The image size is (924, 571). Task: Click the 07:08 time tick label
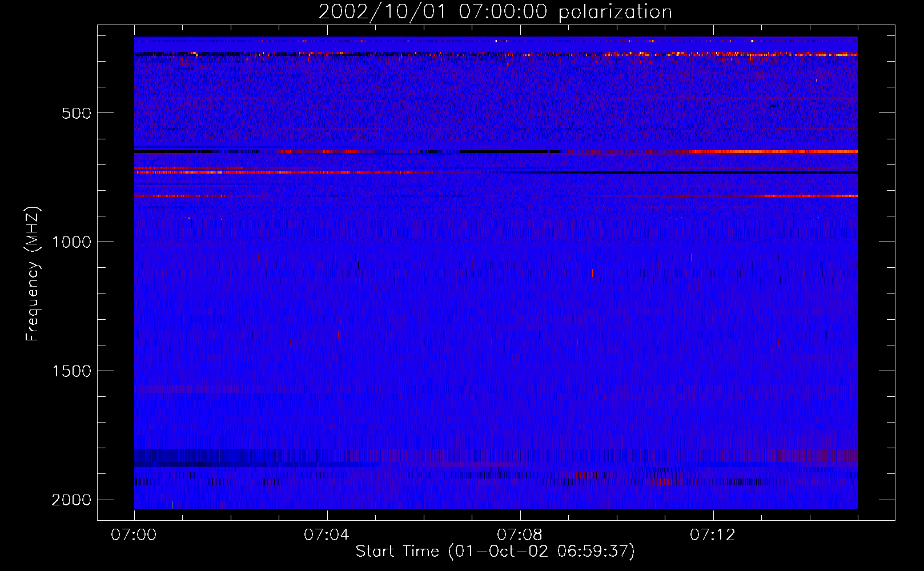click(520, 535)
